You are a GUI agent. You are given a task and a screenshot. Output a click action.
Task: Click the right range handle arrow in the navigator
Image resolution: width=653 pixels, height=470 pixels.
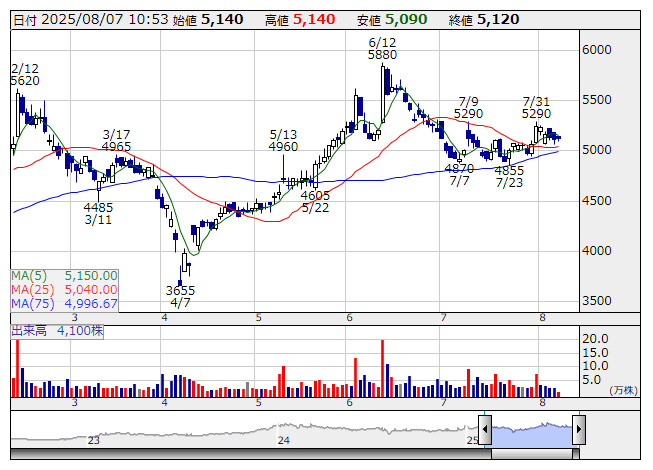click(x=578, y=431)
